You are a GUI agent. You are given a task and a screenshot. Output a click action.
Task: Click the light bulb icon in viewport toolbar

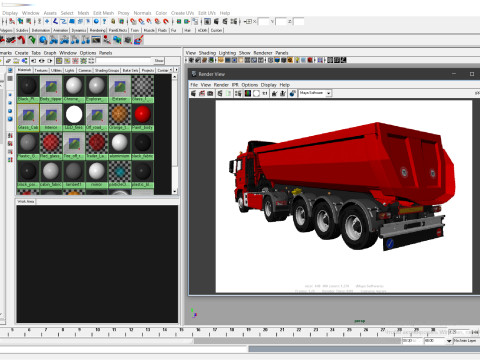(297, 60)
